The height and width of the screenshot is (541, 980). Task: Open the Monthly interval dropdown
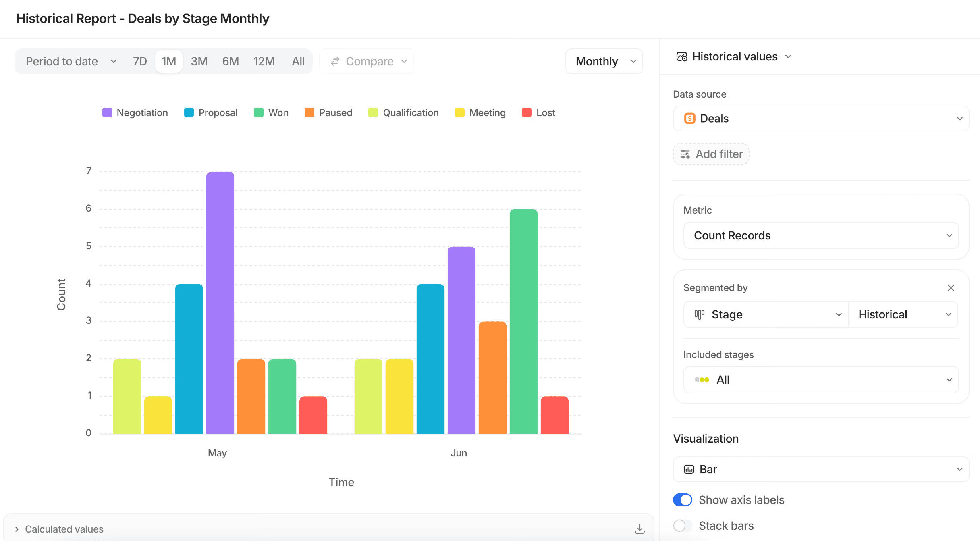604,61
